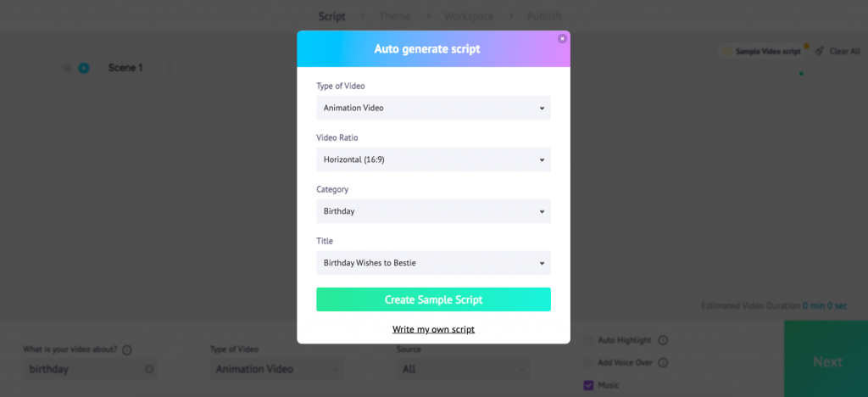Grab the Scene 1 drag handle icon

(170, 68)
